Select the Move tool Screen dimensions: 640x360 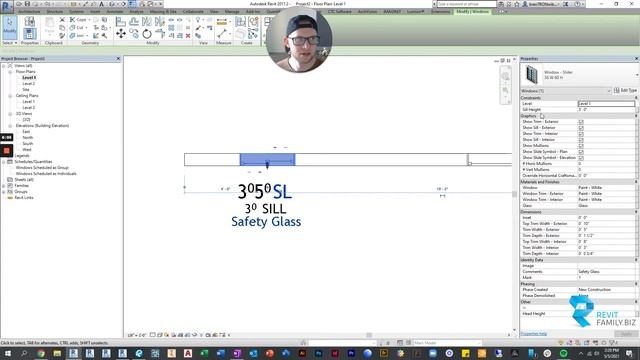coord(120,34)
